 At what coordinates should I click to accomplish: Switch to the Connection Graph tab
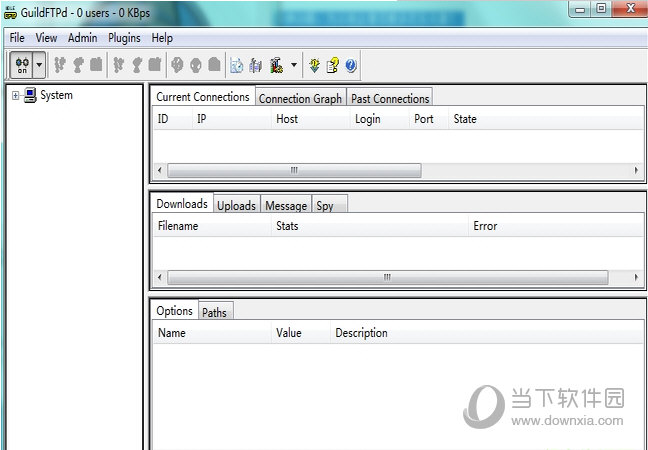click(300, 98)
